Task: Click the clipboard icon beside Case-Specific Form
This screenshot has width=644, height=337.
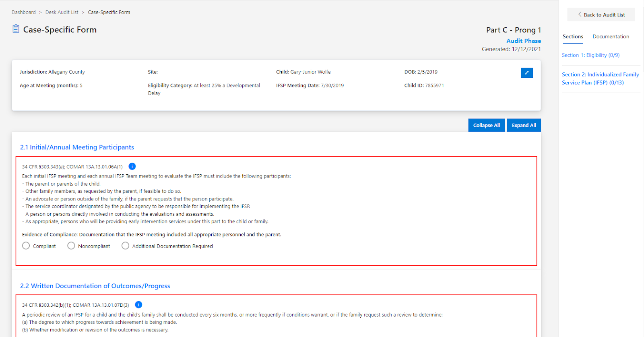Action: tap(16, 29)
